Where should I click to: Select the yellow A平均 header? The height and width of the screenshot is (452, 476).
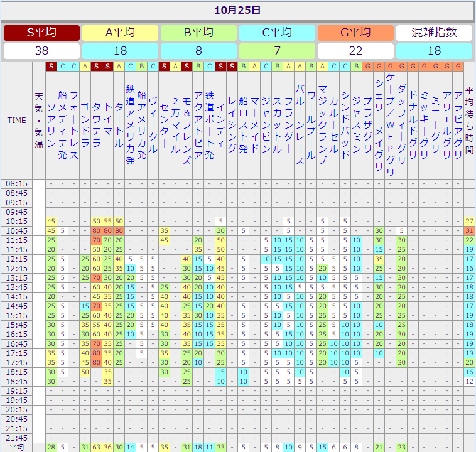tap(120, 33)
